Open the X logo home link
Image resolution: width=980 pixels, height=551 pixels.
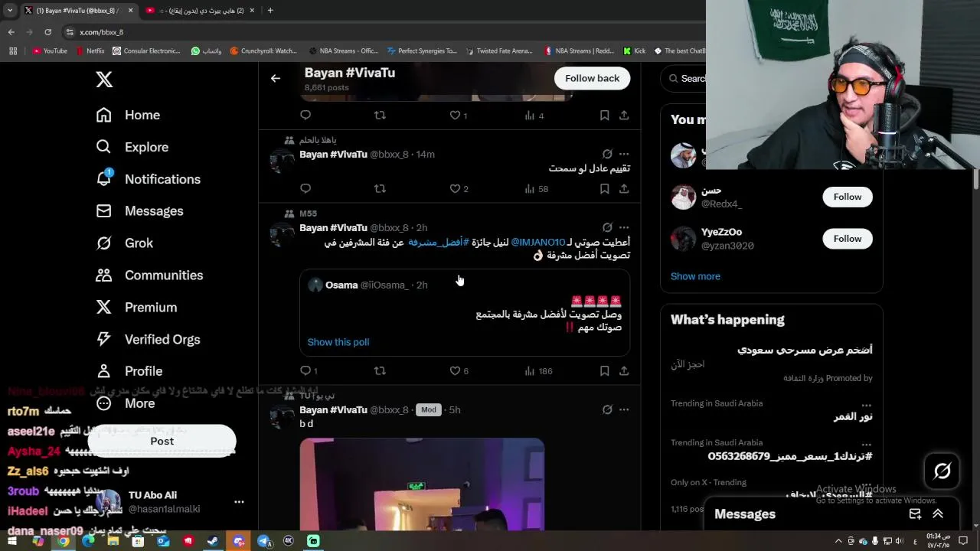pos(105,79)
